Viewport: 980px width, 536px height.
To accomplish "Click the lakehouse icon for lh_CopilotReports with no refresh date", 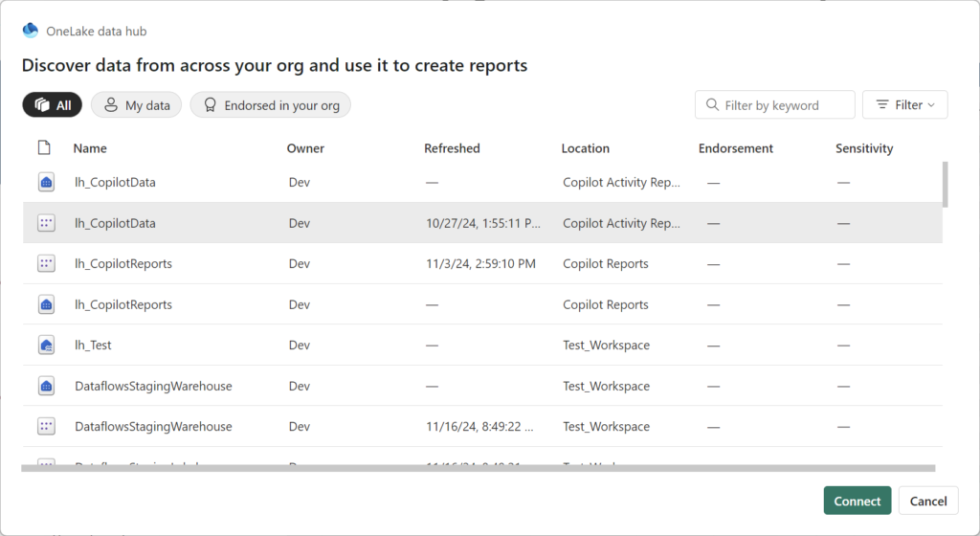I will tap(46, 304).
